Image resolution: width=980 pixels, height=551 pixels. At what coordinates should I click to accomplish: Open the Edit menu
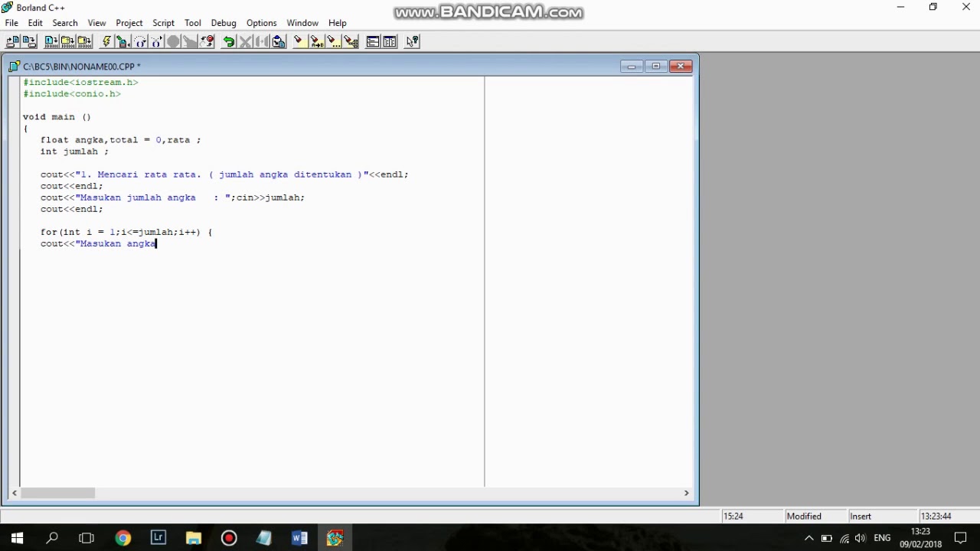[35, 23]
